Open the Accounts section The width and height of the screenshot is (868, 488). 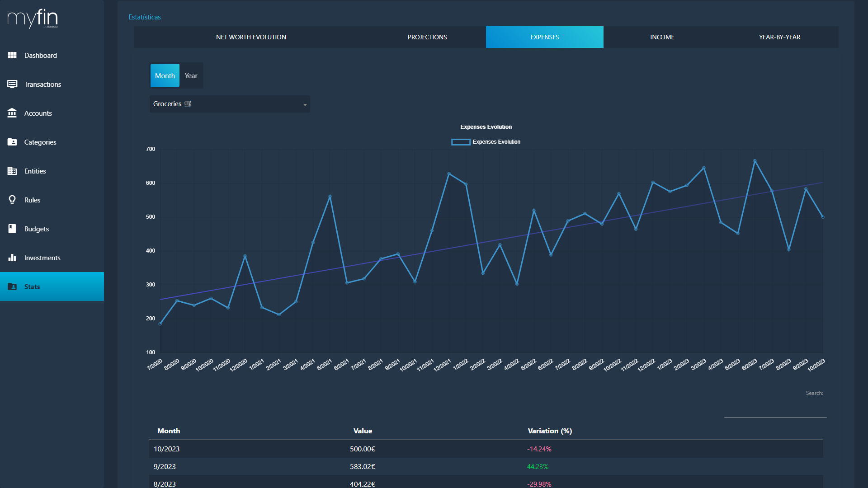click(x=52, y=113)
